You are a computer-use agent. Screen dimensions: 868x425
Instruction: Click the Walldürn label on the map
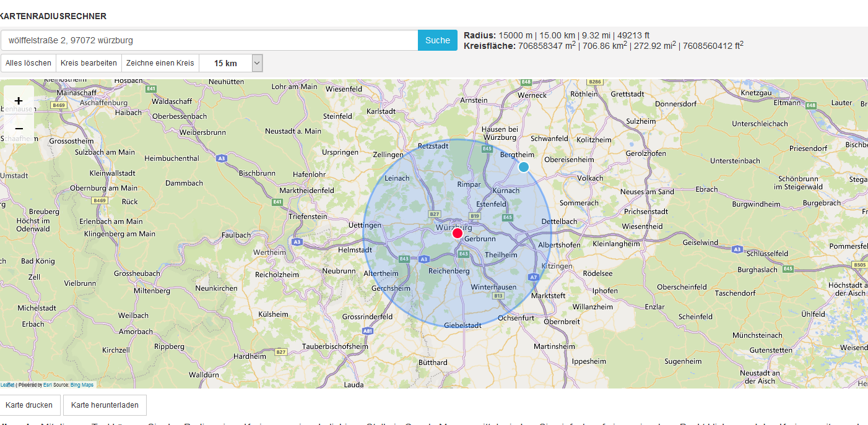pyautogui.click(x=204, y=375)
